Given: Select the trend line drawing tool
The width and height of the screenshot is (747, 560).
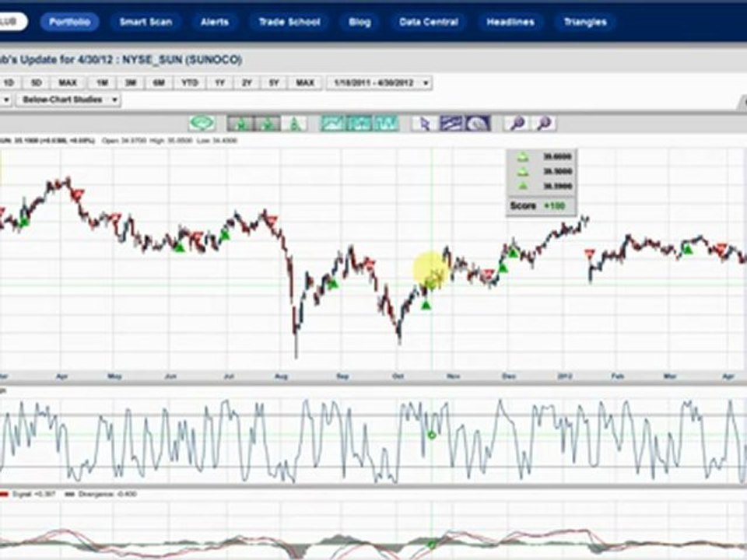Looking at the screenshot, I should tap(451, 124).
